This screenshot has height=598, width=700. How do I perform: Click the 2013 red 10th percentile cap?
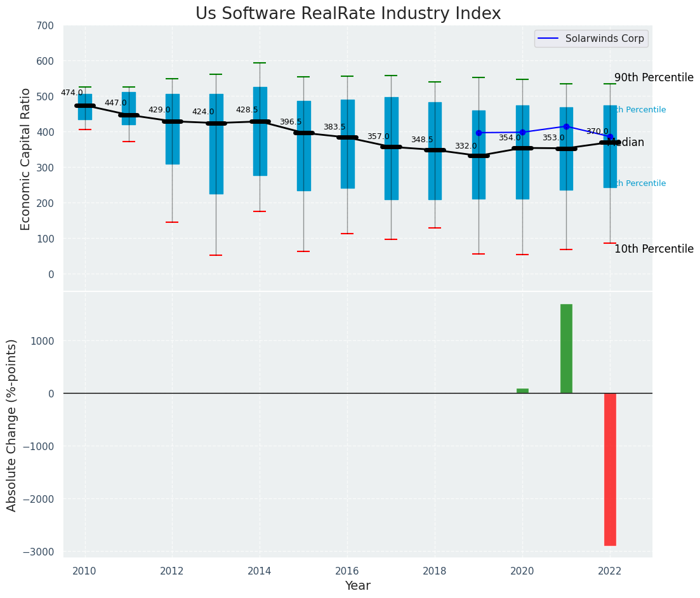click(x=216, y=255)
